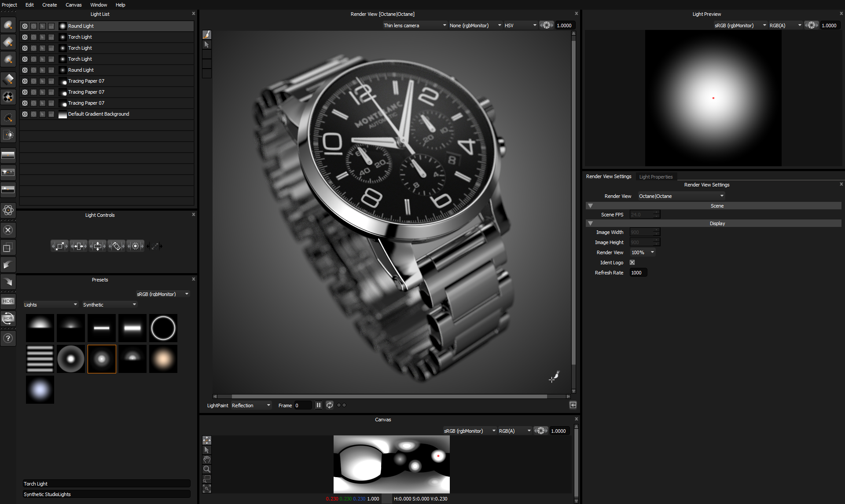Click the gradient background button in left toolbar

pyautogui.click(x=8, y=155)
